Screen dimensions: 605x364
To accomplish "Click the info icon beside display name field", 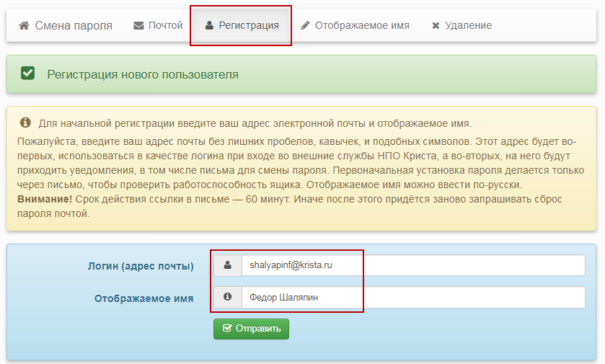I will (228, 297).
